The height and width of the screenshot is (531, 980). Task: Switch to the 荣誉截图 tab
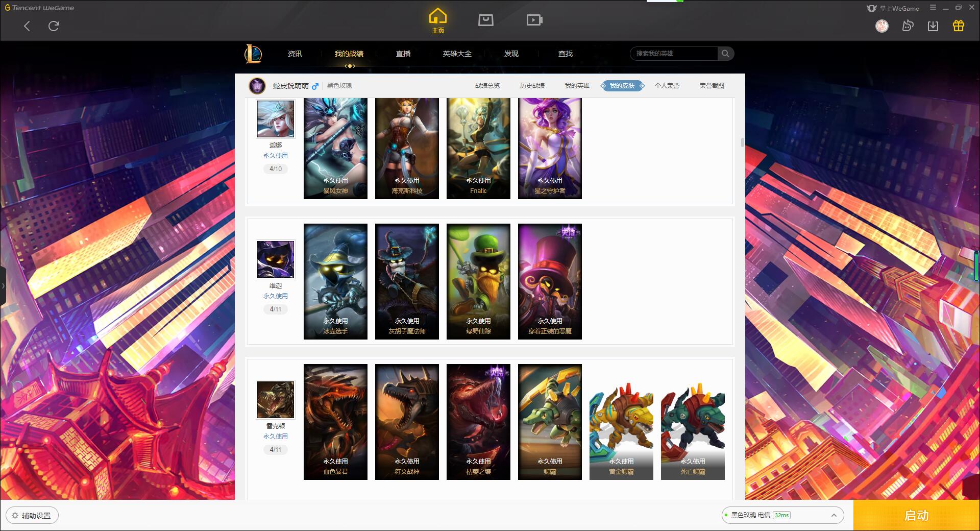tap(712, 86)
